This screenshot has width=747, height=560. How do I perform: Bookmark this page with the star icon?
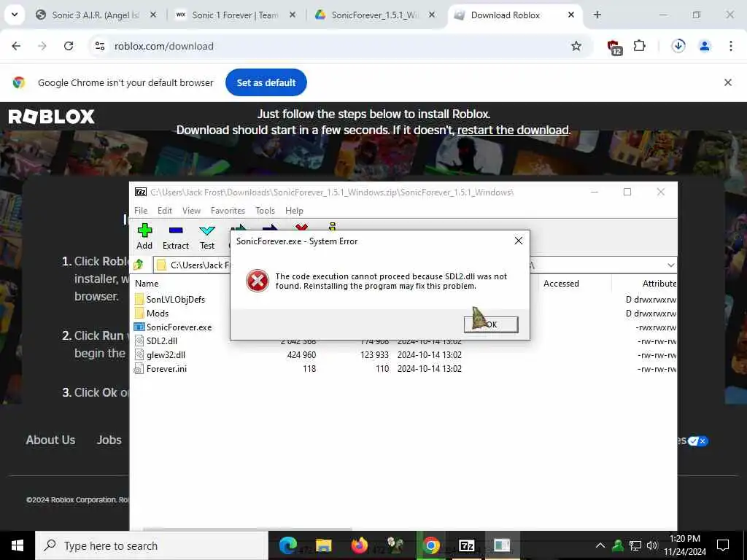[576, 46]
